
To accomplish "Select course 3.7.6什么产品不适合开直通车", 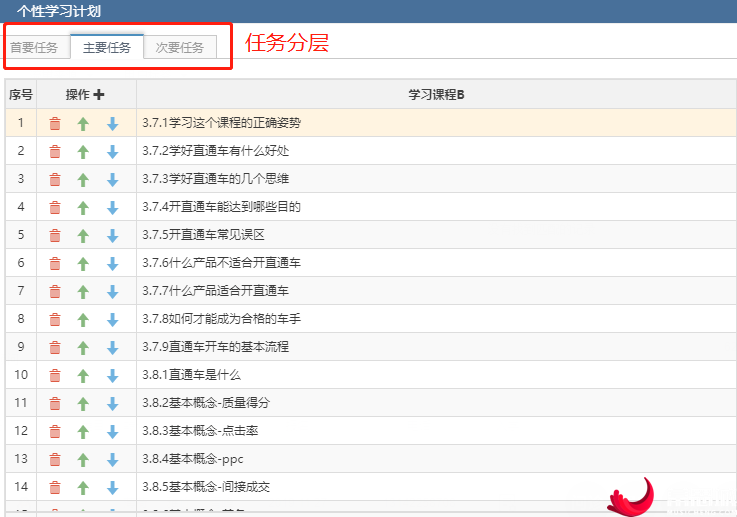I will point(221,263).
